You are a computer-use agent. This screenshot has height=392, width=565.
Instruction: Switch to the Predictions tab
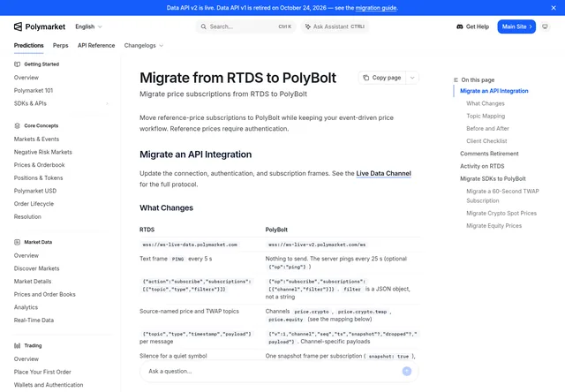29,45
